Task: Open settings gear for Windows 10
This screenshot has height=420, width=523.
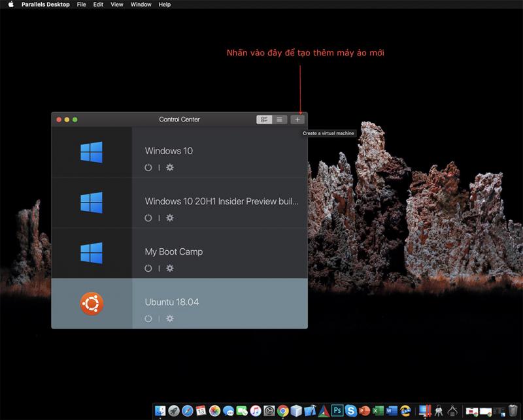Action: 170,167
